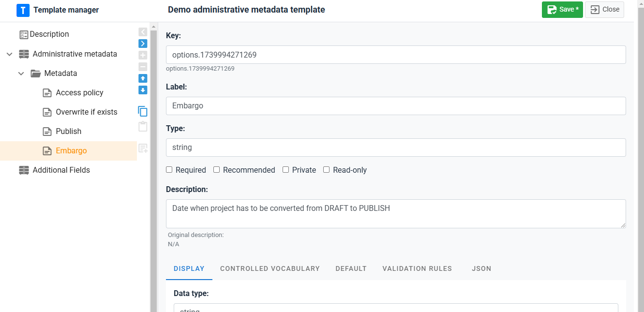
Task: Collapse the Metadata folder chevron
Action: (x=21, y=74)
